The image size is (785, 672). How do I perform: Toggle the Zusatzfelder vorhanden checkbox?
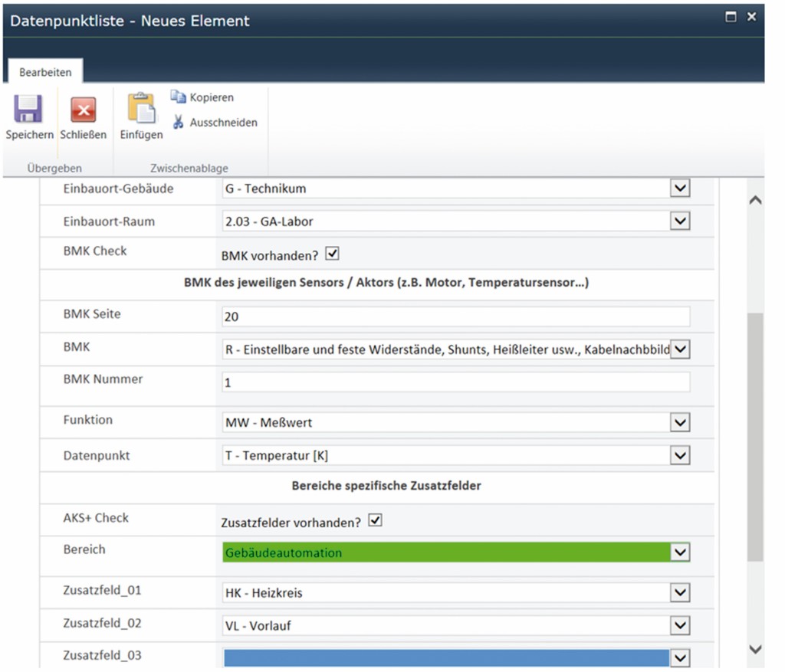(x=375, y=521)
